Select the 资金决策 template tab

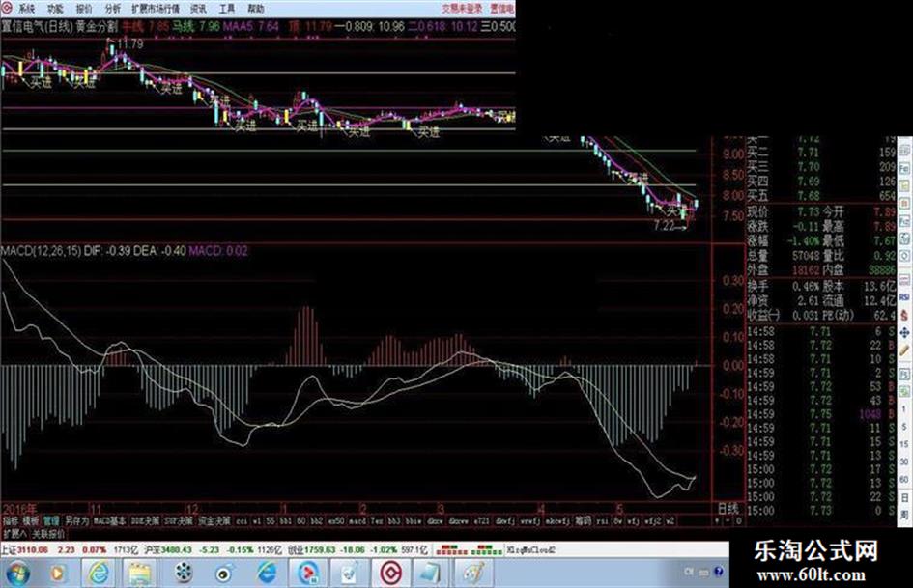[x=214, y=521]
